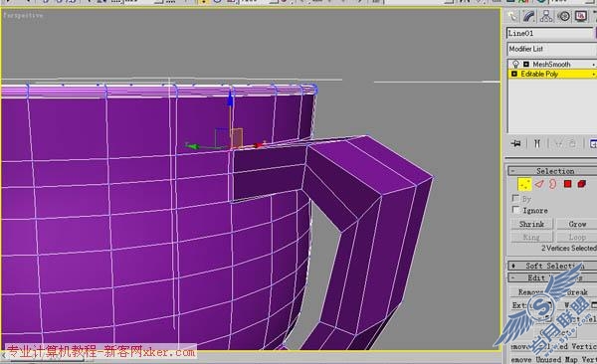Enable the Ignore checkbox
The image size is (597, 364).
[x=515, y=210]
